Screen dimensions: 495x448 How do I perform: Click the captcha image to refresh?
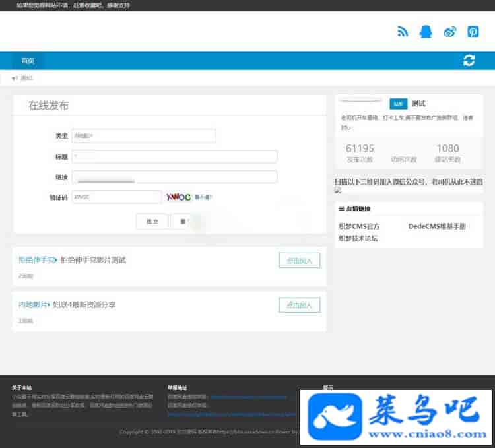[178, 197]
